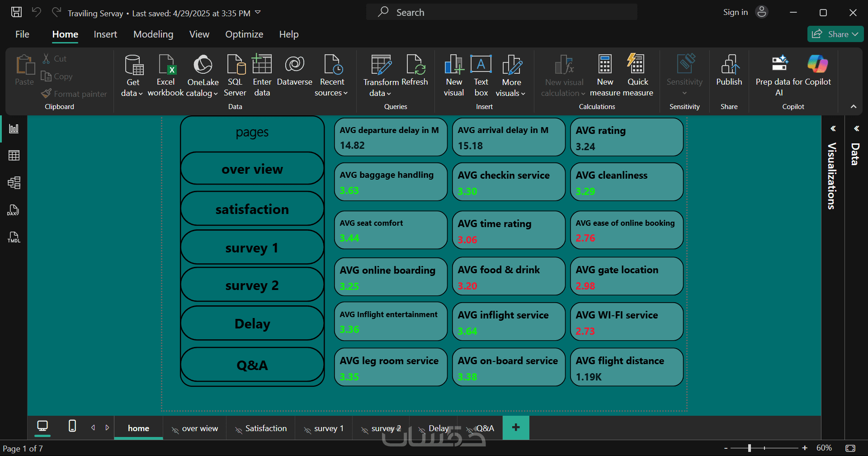Viewport: 868px width, 456px height.
Task: Open Dataverse connector
Action: 294,71
